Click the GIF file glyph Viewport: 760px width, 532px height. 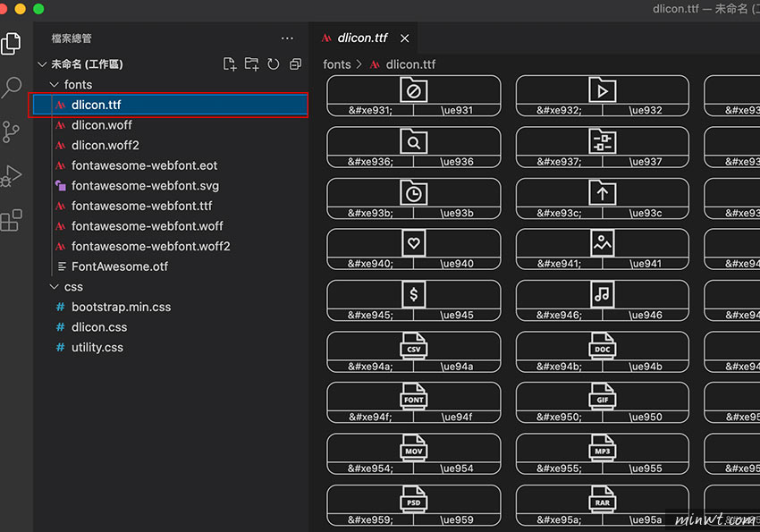click(x=603, y=396)
